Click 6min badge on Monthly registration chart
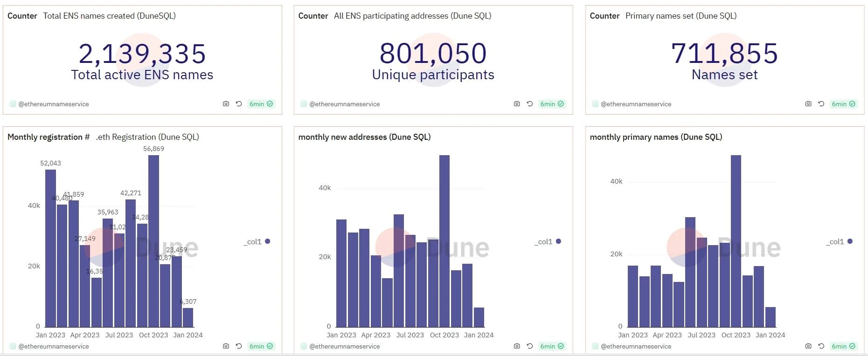The width and height of the screenshot is (868, 356). [x=261, y=346]
